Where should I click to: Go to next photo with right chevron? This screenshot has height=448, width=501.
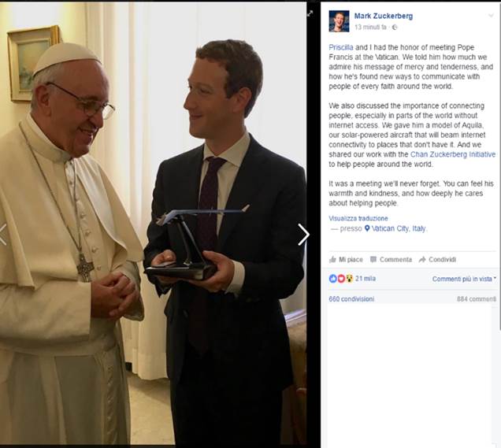coord(303,235)
